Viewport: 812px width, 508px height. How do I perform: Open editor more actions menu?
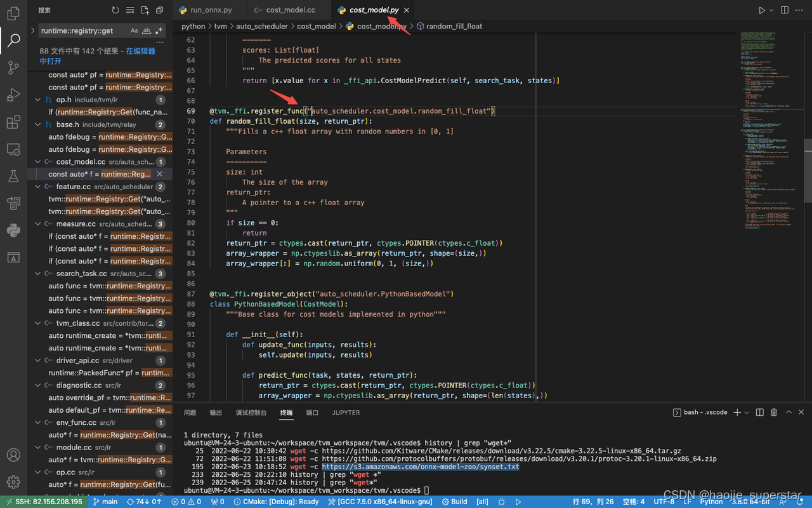tap(800, 10)
